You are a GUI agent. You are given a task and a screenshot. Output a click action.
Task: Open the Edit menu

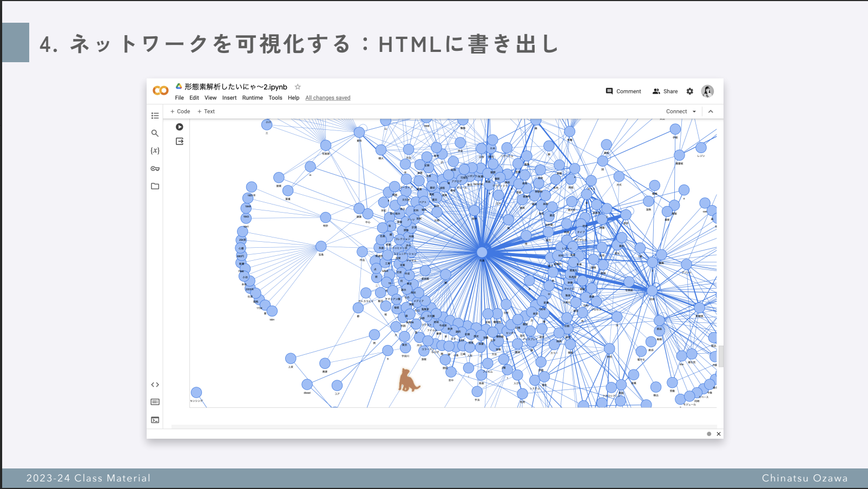tap(194, 98)
